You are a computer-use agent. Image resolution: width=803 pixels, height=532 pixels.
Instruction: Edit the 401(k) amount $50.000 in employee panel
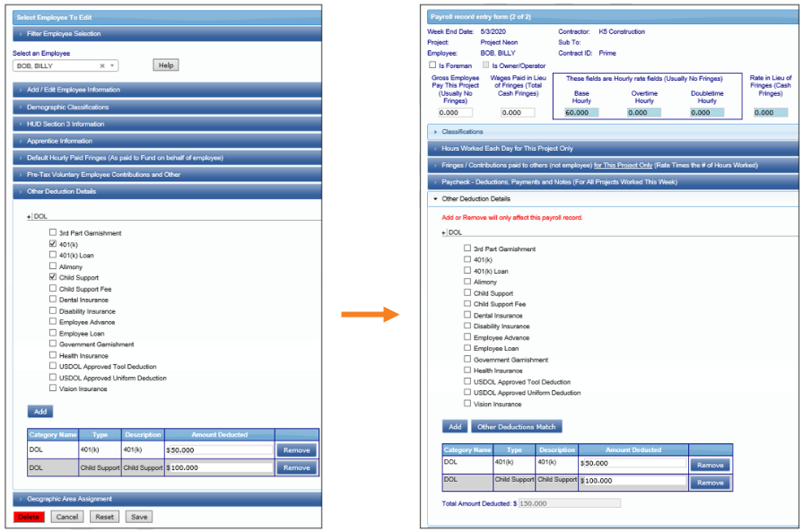(222, 450)
